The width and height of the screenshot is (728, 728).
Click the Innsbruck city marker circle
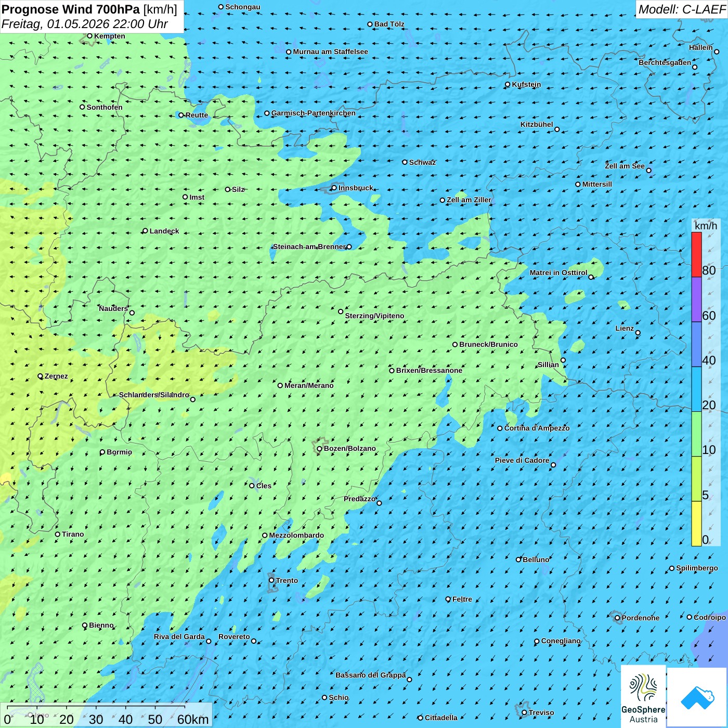(x=334, y=188)
